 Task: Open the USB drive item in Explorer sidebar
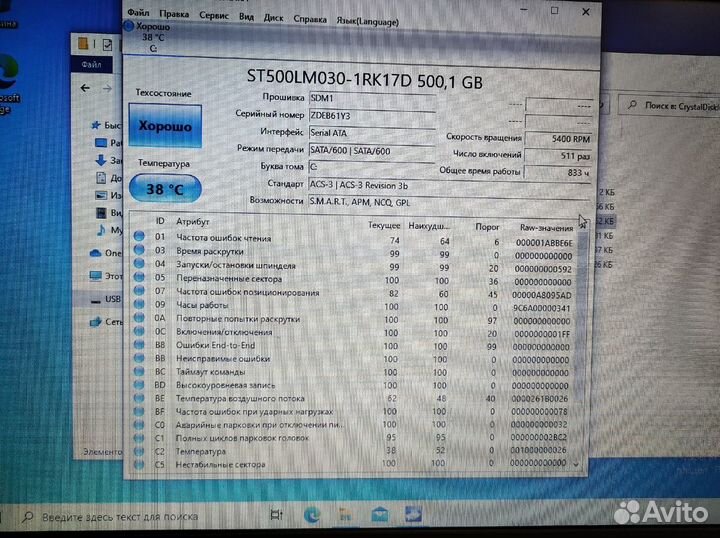tap(106, 300)
